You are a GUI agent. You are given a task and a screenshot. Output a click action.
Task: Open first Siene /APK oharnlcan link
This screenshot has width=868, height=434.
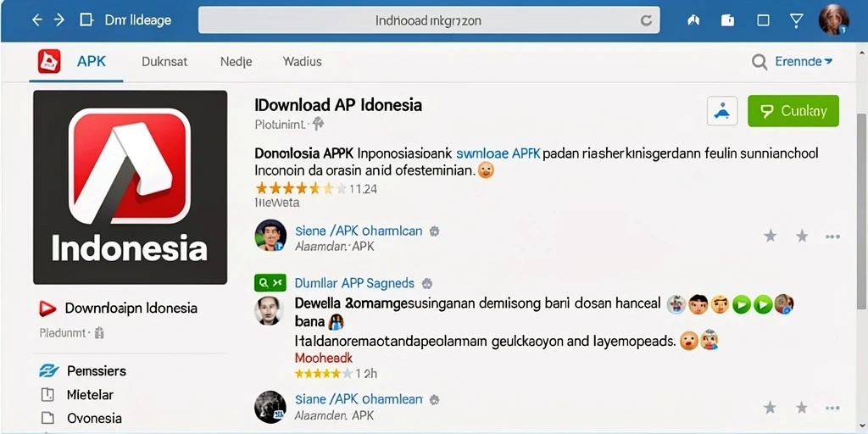[x=359, y=231]
